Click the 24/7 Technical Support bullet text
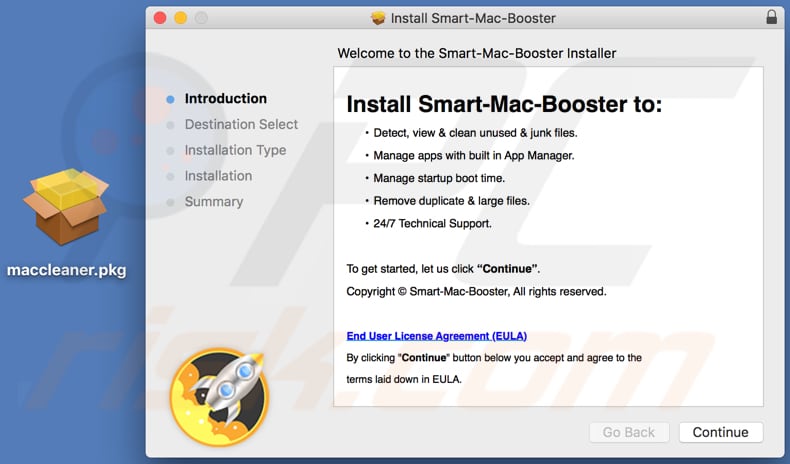The image size is (790, 464). tap(432, 223)
